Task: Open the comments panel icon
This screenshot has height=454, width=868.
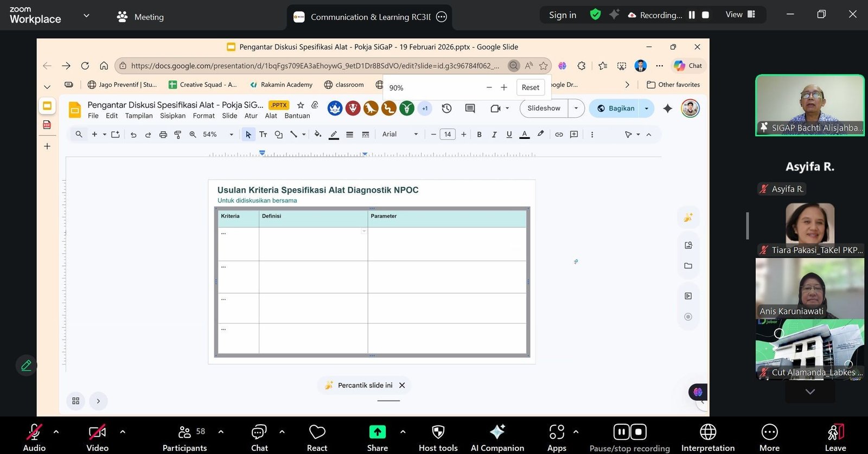Action: [470, 108]
